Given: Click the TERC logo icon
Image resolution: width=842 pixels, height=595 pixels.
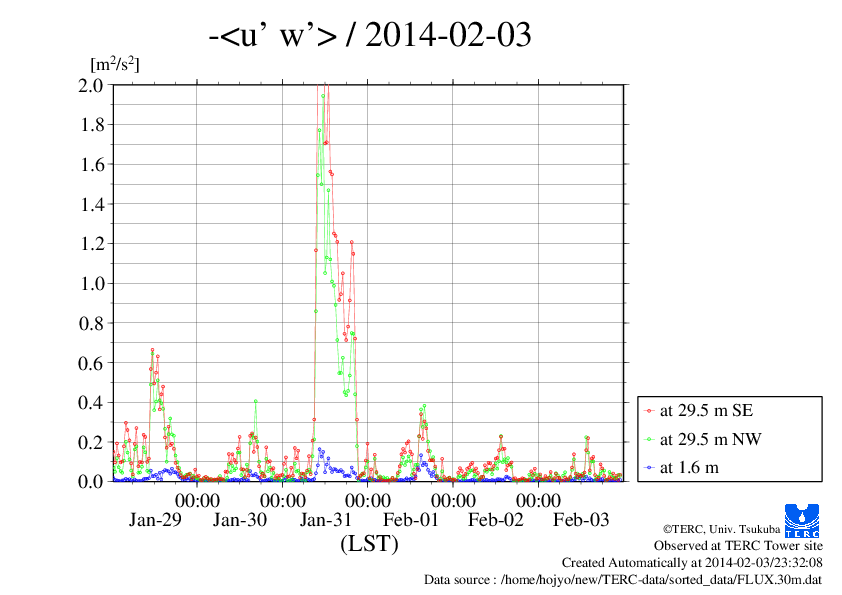Looking at the screenshot, I should [x=802, y=520].
